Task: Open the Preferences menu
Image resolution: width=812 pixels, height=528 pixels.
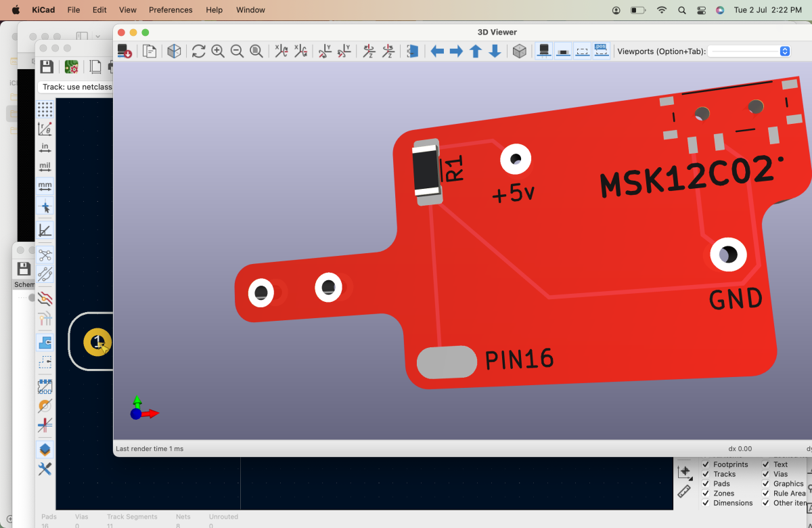Action: (171, 10)
